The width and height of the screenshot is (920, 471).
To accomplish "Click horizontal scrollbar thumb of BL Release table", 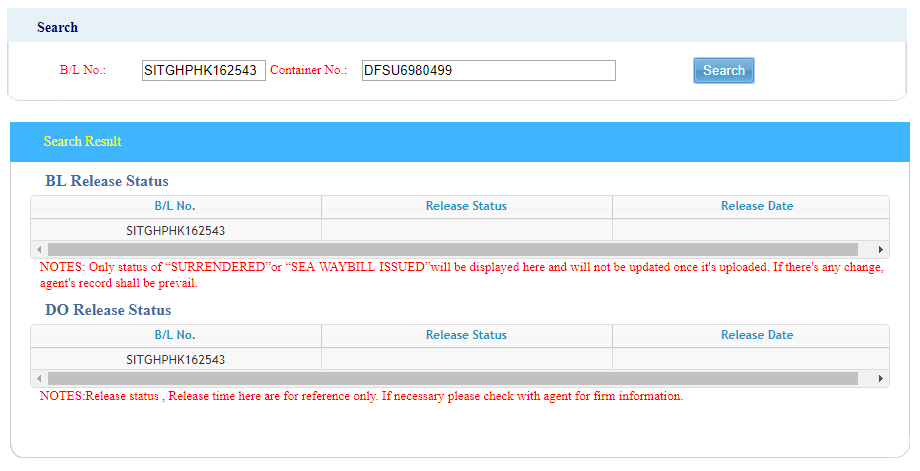I will click(452, 249).
